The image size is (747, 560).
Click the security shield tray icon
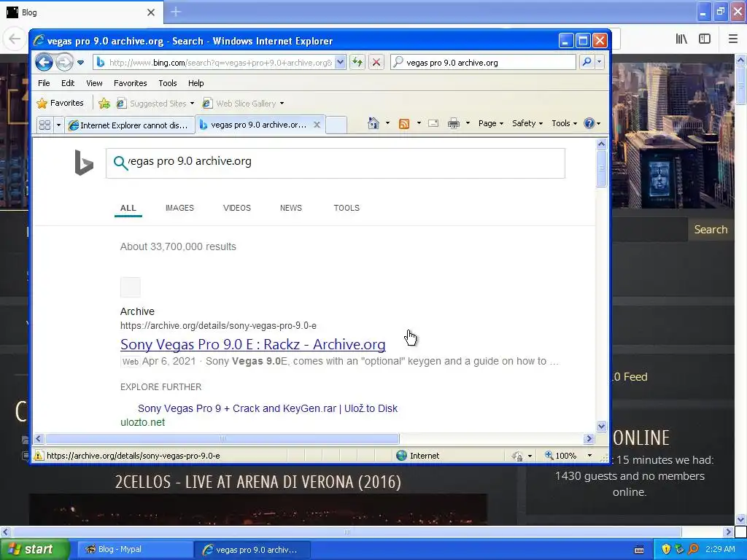pyautogui.click(x=665, y=550)
